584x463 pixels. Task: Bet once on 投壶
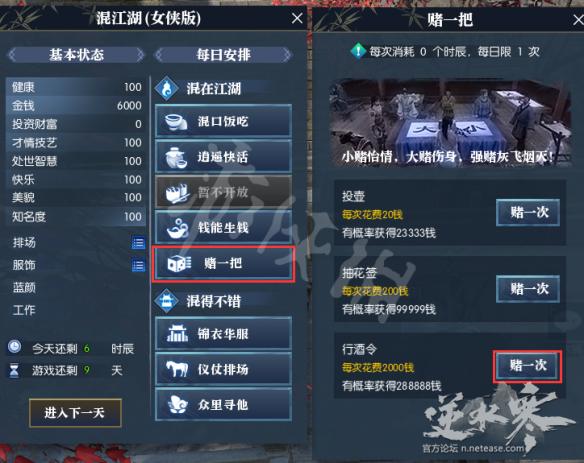528,212
